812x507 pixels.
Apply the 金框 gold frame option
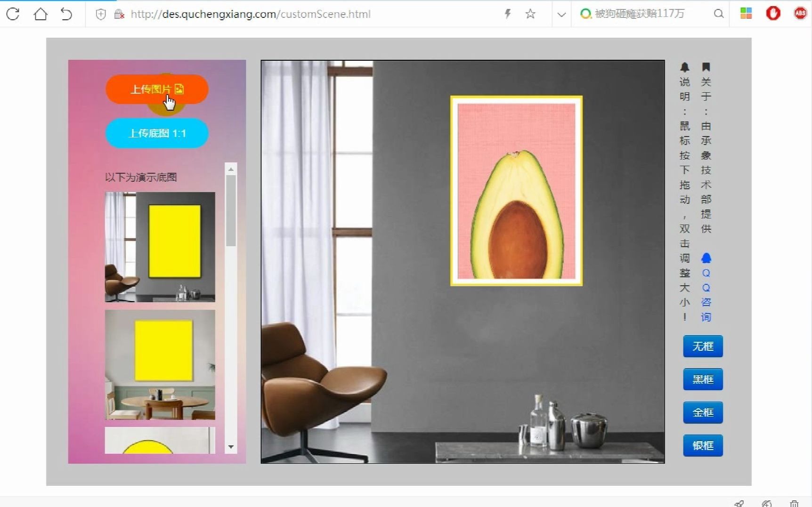pyautogui.click(x=703, y=412)
